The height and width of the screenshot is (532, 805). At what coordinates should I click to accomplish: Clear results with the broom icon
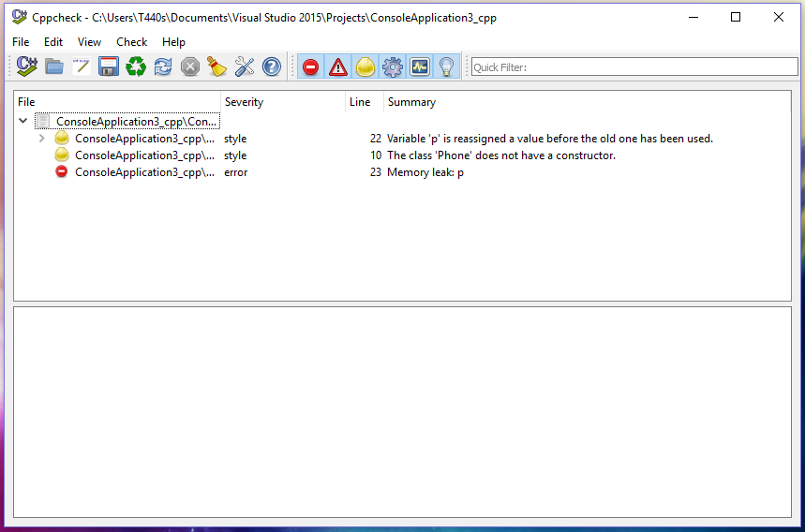point(217,66)
